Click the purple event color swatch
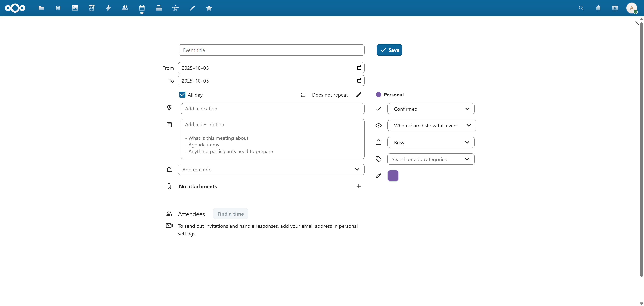This screenshot has height=306, width=644. click(393, 176)
